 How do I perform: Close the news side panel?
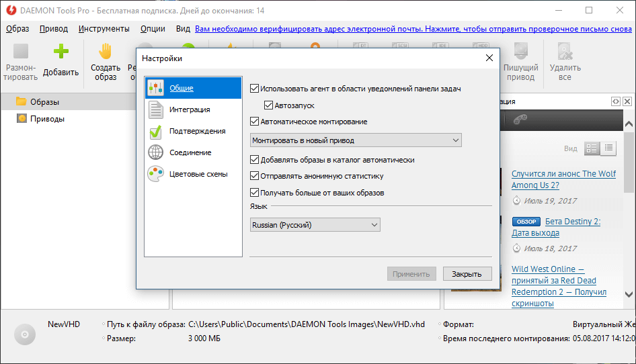pyautogui.click(x=627, y=101)
